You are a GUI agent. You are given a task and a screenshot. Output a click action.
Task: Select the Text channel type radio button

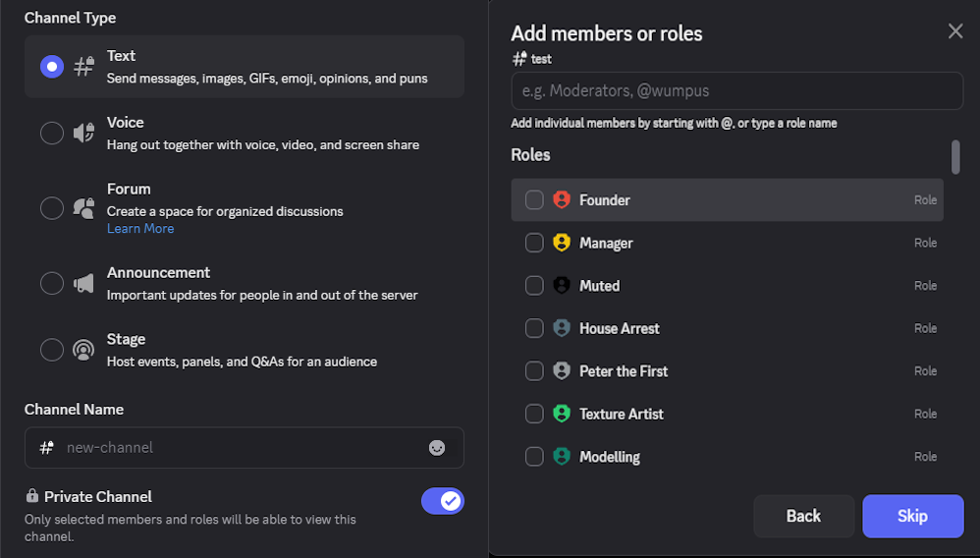[52, 66]
